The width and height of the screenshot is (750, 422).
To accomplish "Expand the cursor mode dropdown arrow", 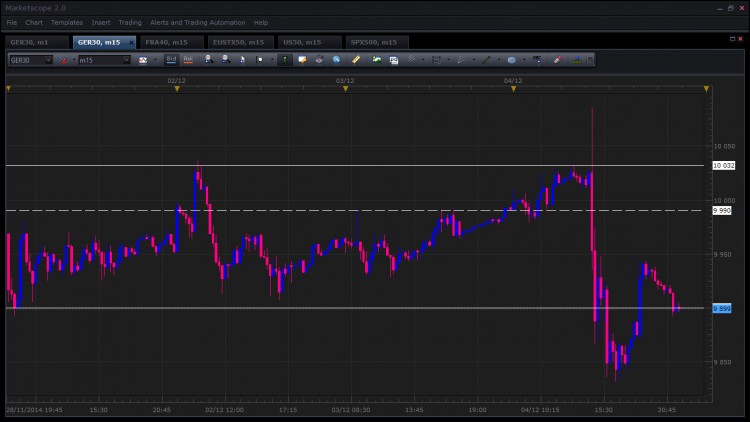I will coord(272,60).
